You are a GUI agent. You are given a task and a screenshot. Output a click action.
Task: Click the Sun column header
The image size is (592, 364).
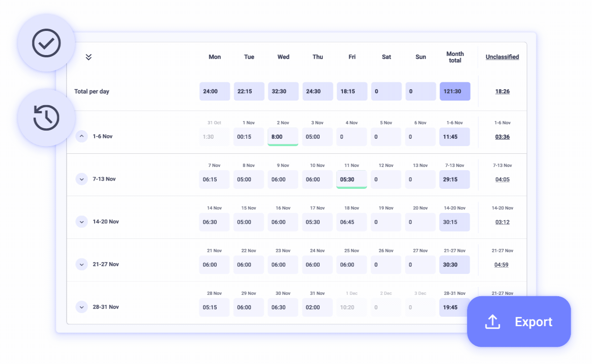(x=421, y=57)
